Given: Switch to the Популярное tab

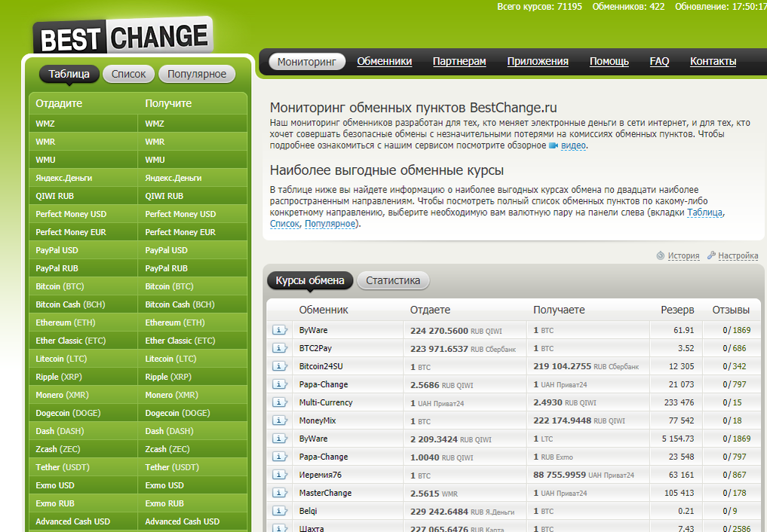Looking at the screenshot, I should [197, 75].
